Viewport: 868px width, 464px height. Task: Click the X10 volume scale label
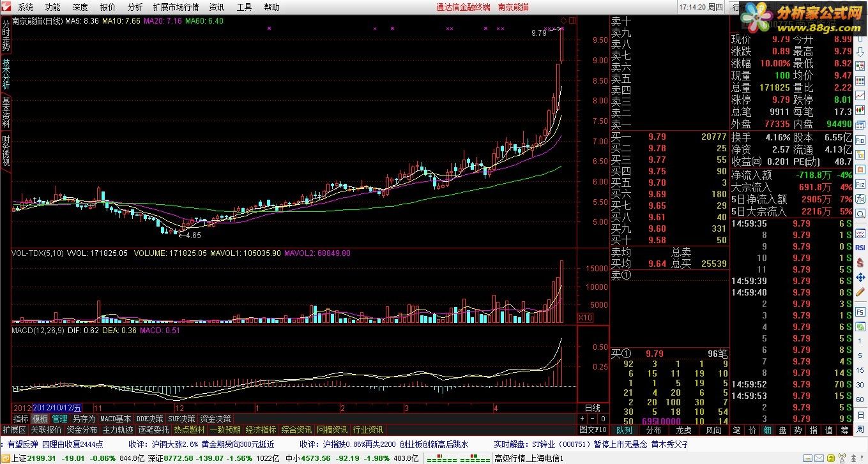(x=585, y=317)
